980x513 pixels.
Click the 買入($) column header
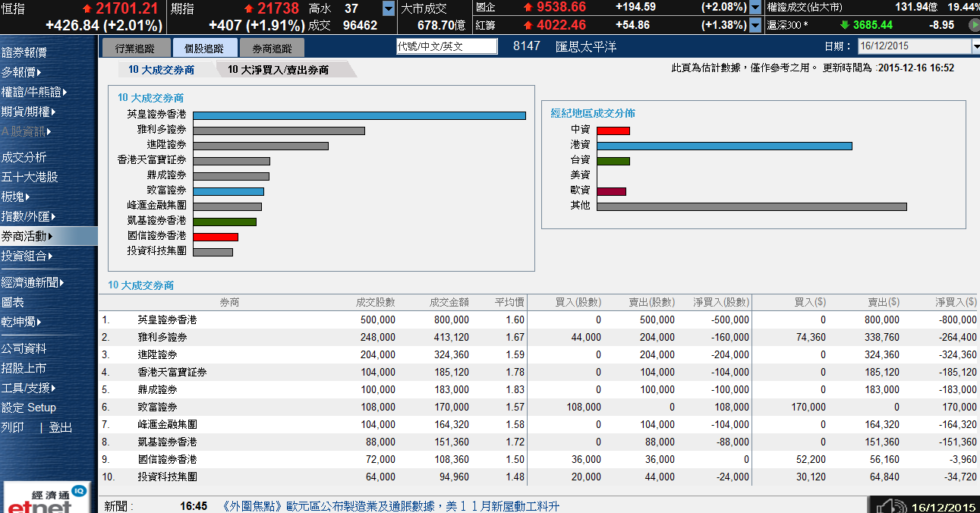tap(810, 302)
